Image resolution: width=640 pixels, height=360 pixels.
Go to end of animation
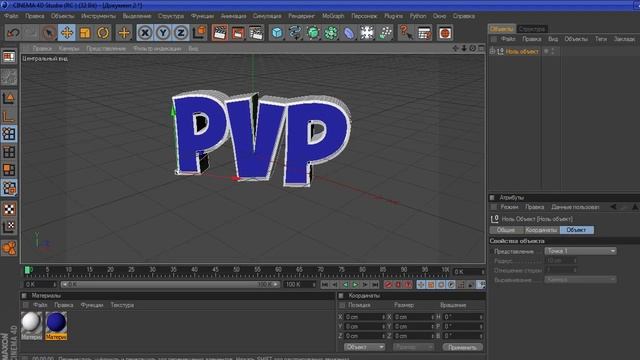375,284
